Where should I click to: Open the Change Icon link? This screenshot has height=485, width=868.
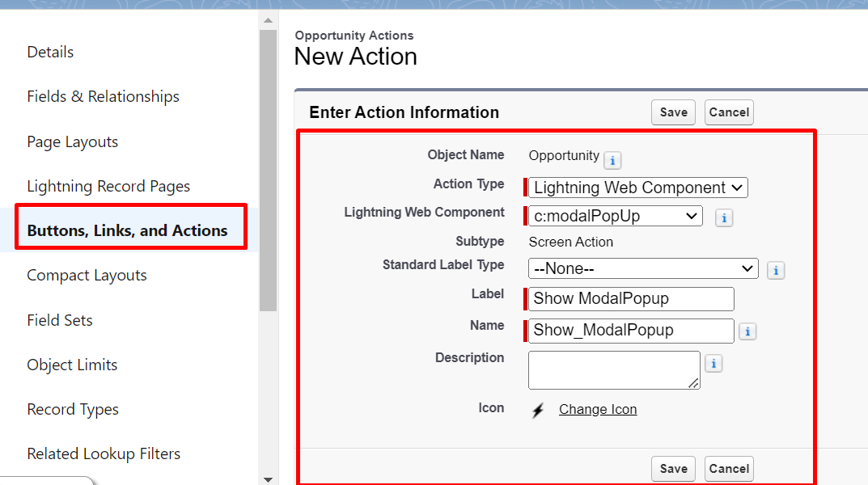click(x=598, y=409)
